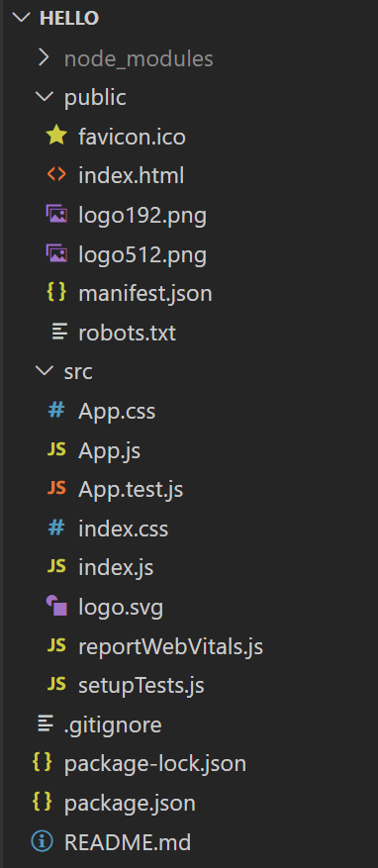Click the orange HTML brackets icon for index.html
The width and height of the screenshot is (378, 868).
point(56,175)
